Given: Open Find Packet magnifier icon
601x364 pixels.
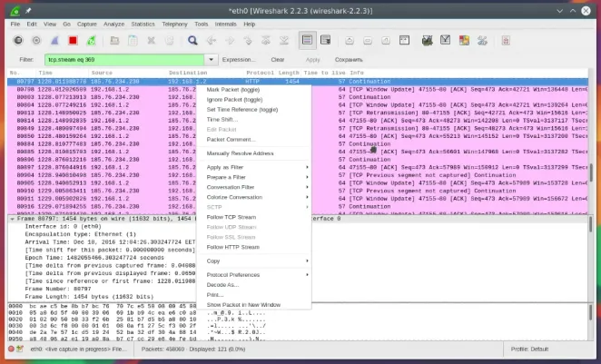Looking at the screenshot, I should (x=192, y=40).
